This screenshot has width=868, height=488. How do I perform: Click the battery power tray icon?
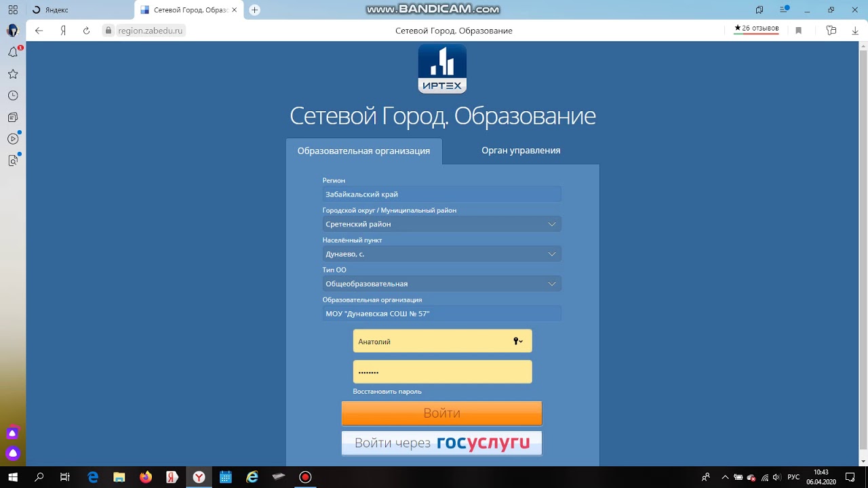(x=738, y=477)
